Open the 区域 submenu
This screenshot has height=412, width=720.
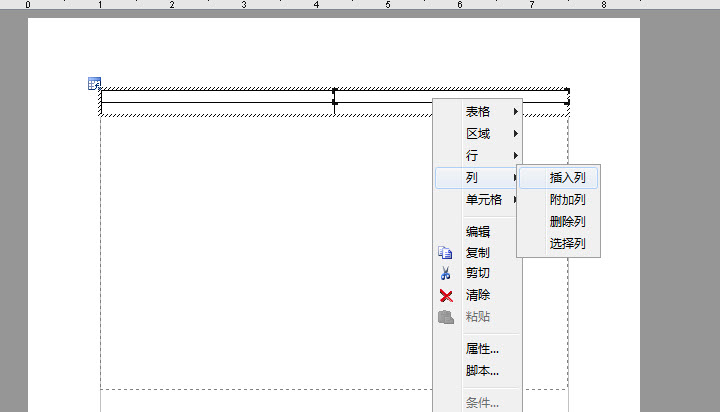coord(478,134)
